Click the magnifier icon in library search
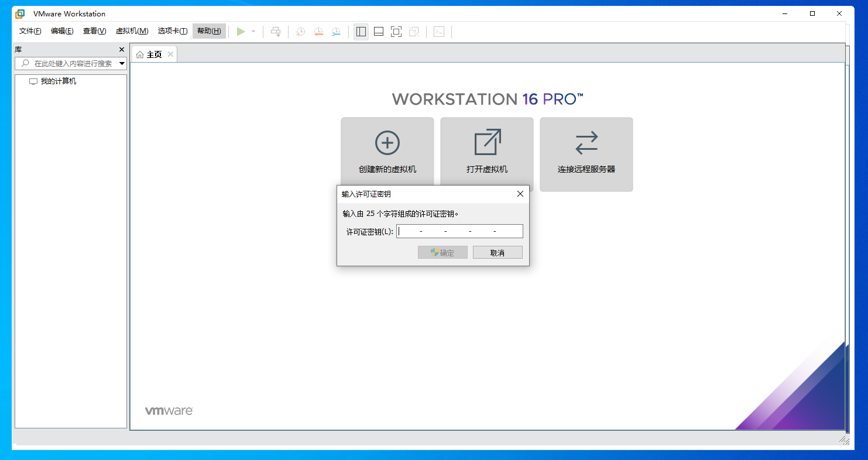The width and height of the screenshot is (868, 460). coord(25,63)
